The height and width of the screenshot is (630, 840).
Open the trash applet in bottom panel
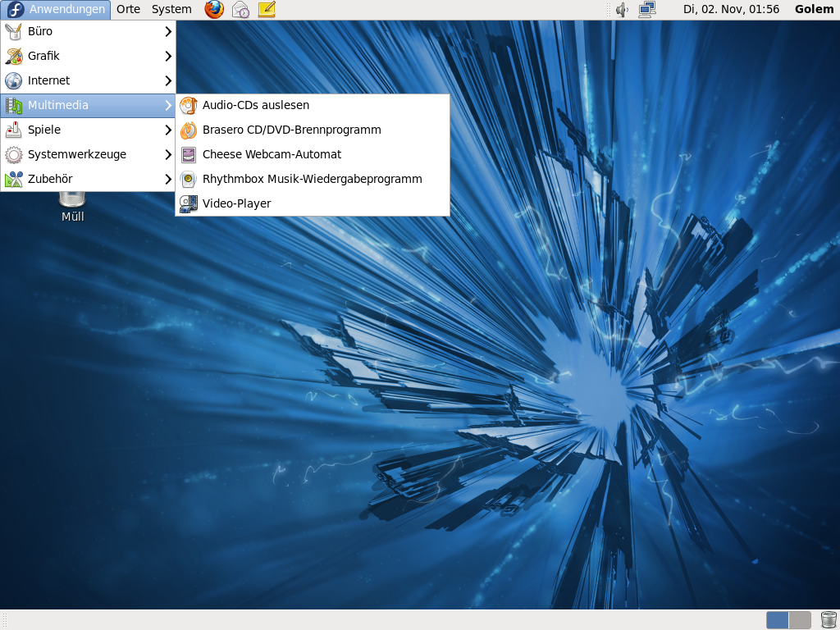click(828, 620)
